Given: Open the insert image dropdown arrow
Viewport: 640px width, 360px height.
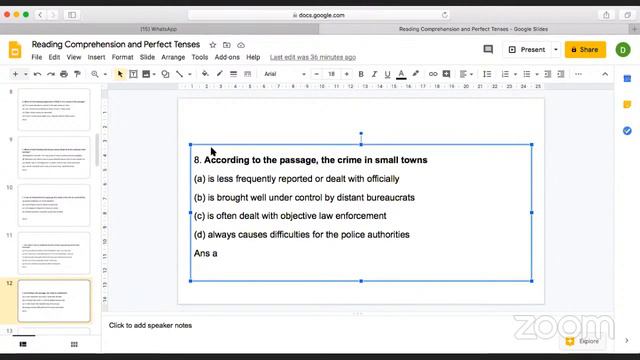Looking at the screenshot, I should [154, 74].
